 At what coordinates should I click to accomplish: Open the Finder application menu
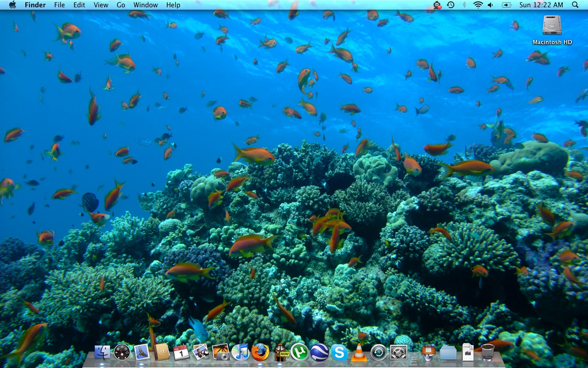coord(35,5)
